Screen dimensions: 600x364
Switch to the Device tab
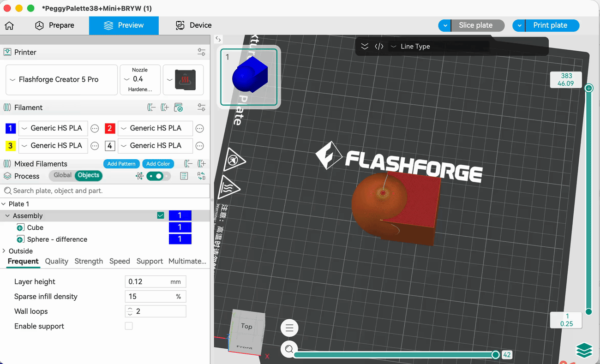coord(193,25)
